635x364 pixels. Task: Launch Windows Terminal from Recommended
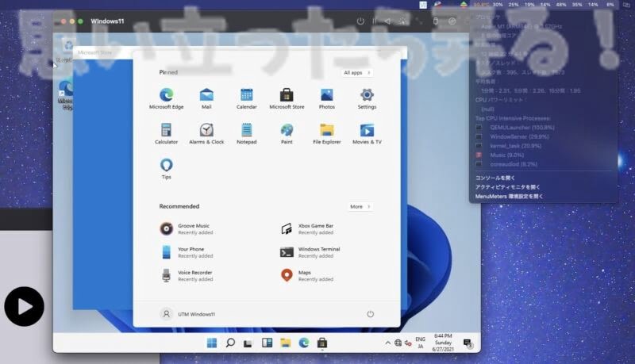point(310,252)
